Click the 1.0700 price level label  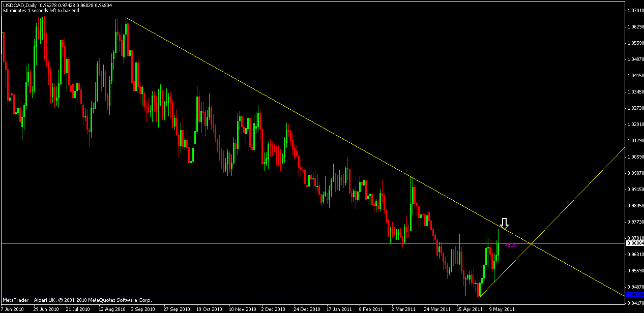tap(634, 10)
